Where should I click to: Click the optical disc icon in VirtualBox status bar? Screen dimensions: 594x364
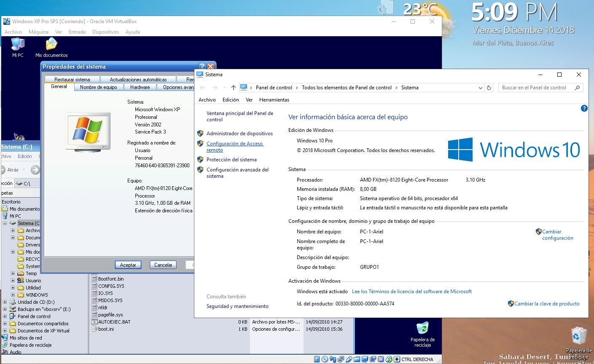point(325,359)
